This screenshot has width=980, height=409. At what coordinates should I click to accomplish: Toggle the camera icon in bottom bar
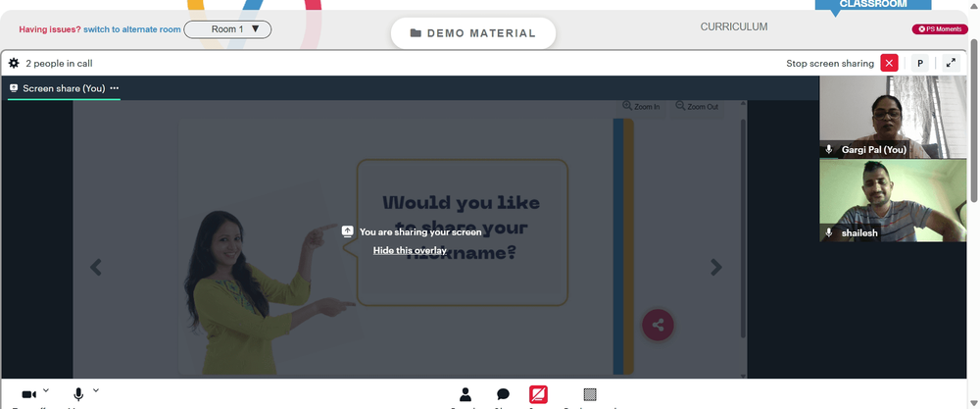[28, 394]
